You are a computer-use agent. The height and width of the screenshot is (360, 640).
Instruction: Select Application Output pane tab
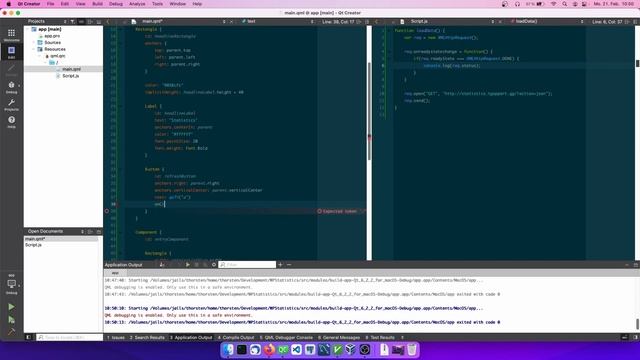point(191,338)
